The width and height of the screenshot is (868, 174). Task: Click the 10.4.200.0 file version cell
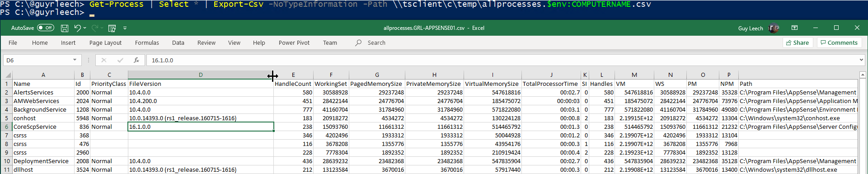(201, 101)
